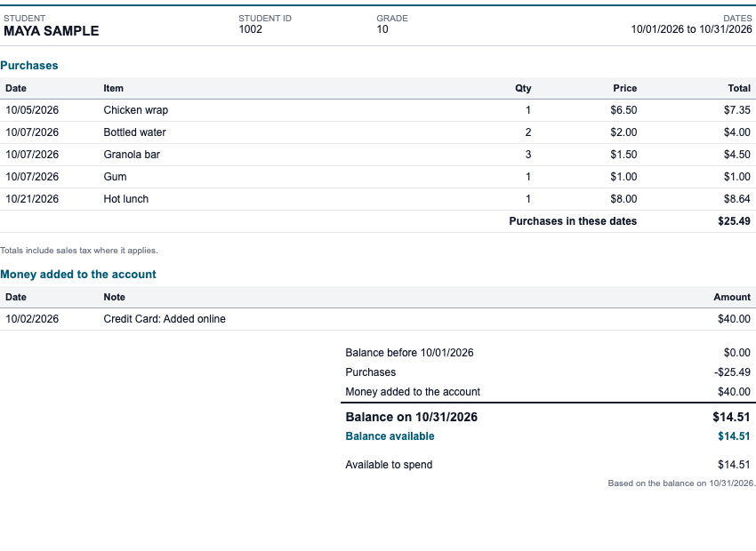Click the Note column header

tap(114, 297)
